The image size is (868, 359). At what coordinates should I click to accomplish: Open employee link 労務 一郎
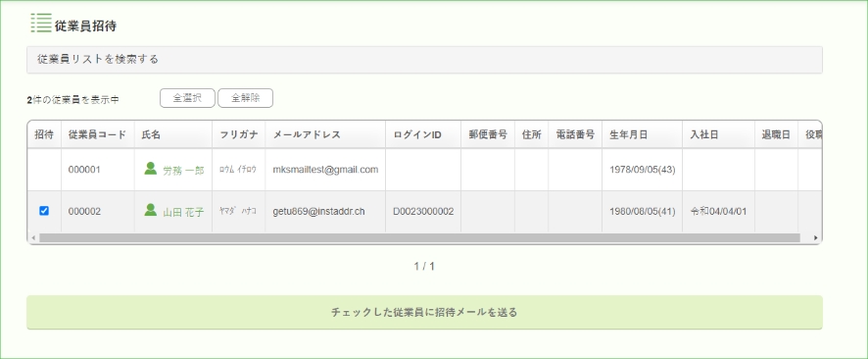point(183,170)
